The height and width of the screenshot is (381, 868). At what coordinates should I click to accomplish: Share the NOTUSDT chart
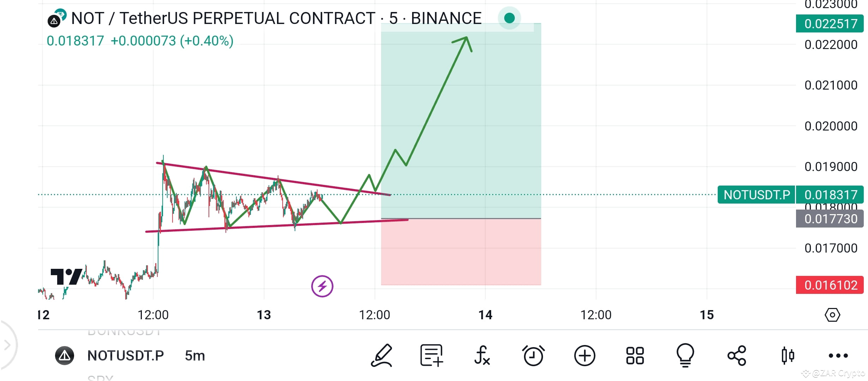coord(737,356)
